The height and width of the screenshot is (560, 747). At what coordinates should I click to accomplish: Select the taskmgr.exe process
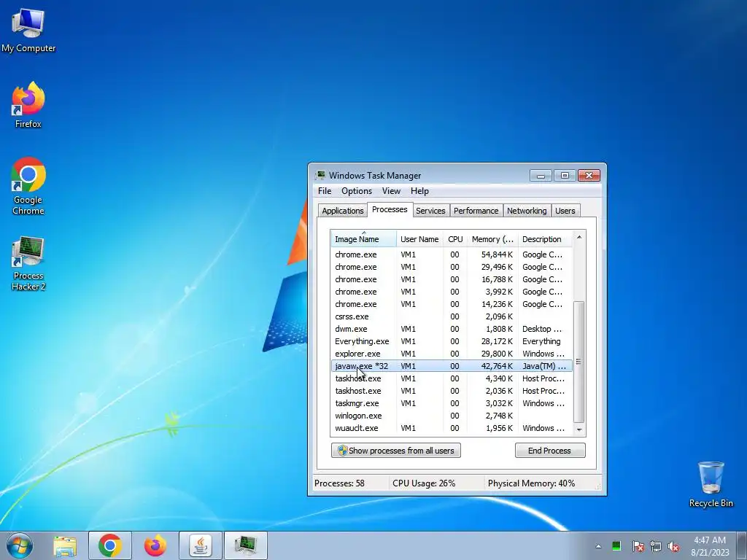[x=452, y=402]
